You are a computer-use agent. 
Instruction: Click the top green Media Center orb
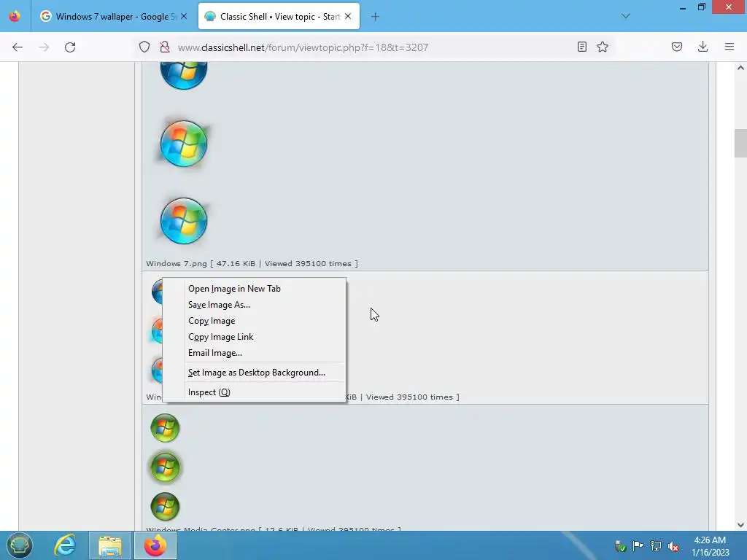(x=165, y=427)
